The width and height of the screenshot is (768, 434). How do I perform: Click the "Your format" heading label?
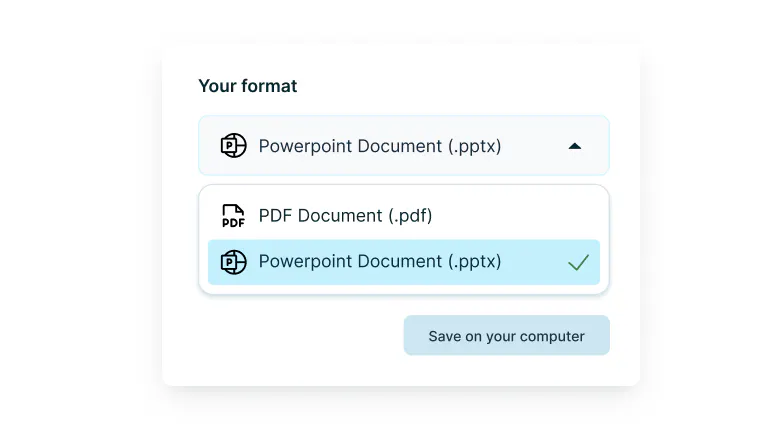pyautogui.click(x=247, y=86)
